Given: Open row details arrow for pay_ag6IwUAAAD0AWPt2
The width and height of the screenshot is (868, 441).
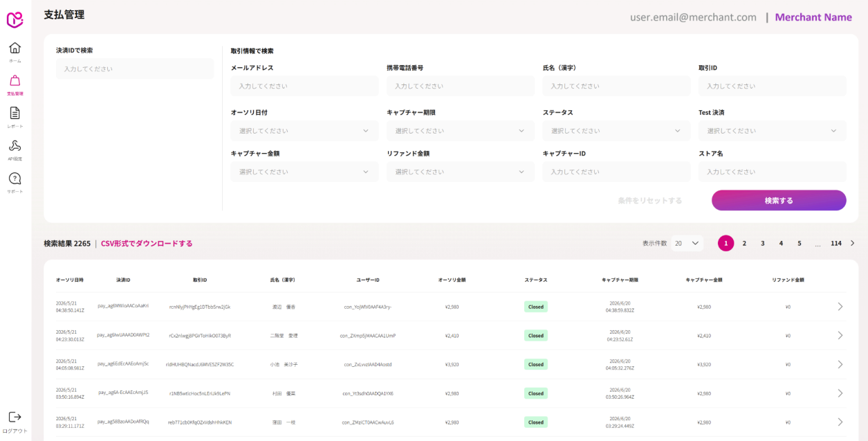Looking at the screenshot, I should click(x=840, y=336).
